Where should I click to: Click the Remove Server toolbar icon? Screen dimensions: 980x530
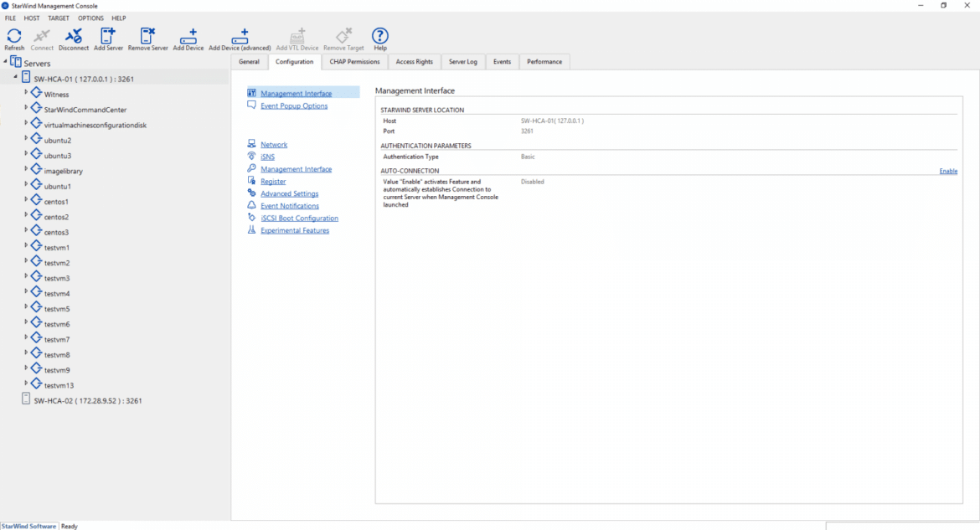(147, 36)
